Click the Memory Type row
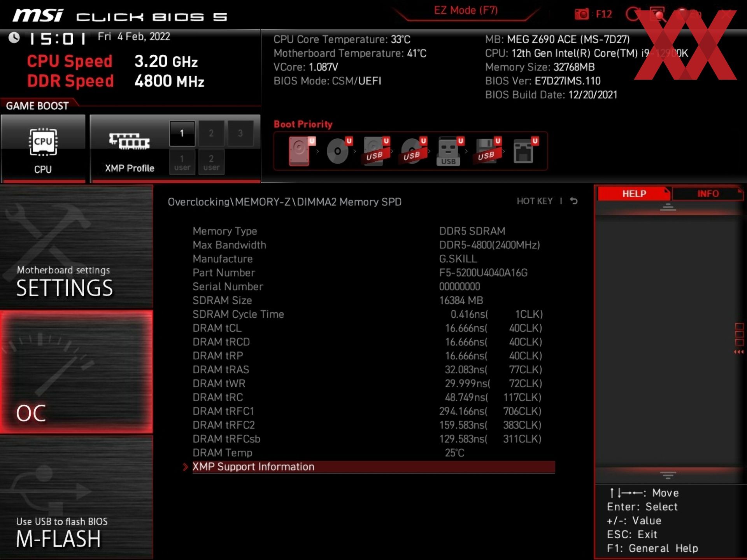This screenshot has height=560, width=747. (373, 231)
